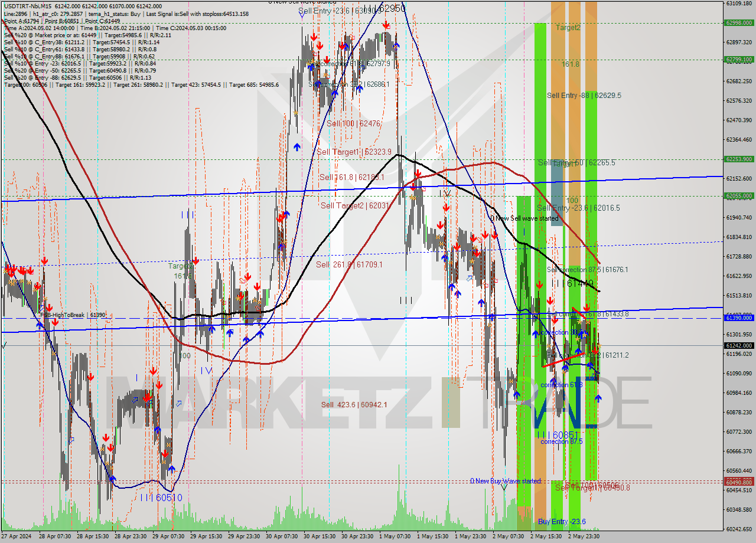
Task: Click the 'Sell 423.6 | 60942.1' label
Action: point(354,404)
